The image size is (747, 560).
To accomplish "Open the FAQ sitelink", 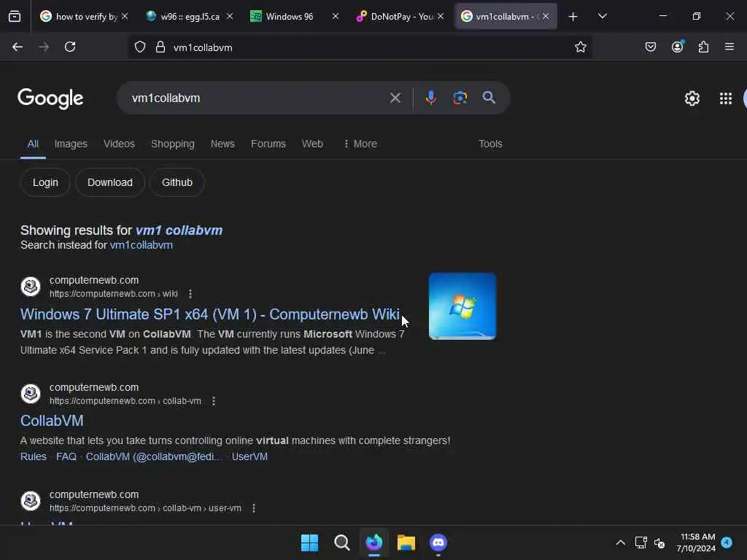I will [x=66, y=456].
